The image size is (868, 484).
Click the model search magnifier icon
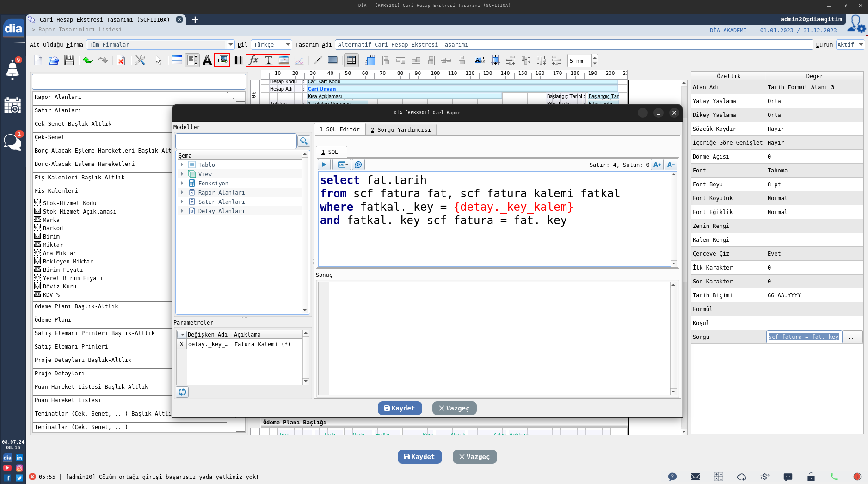click(304, 141)
